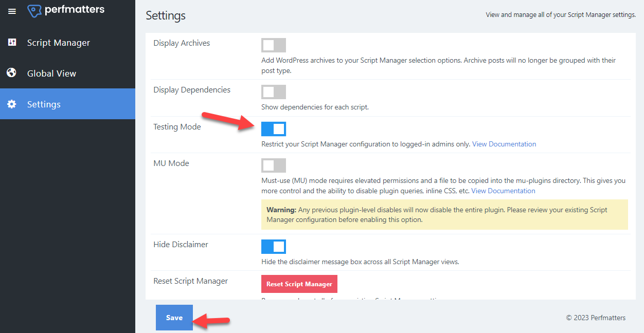Viewport: 644px width, 333px height.
Task: Open View Documentation link for MU Mode
Action: [503, 191]
